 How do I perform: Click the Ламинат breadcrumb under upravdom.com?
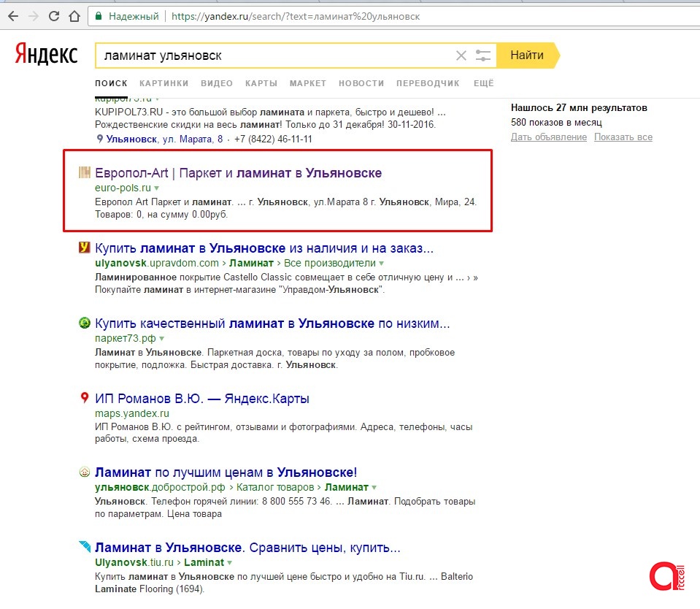(251, 263)
